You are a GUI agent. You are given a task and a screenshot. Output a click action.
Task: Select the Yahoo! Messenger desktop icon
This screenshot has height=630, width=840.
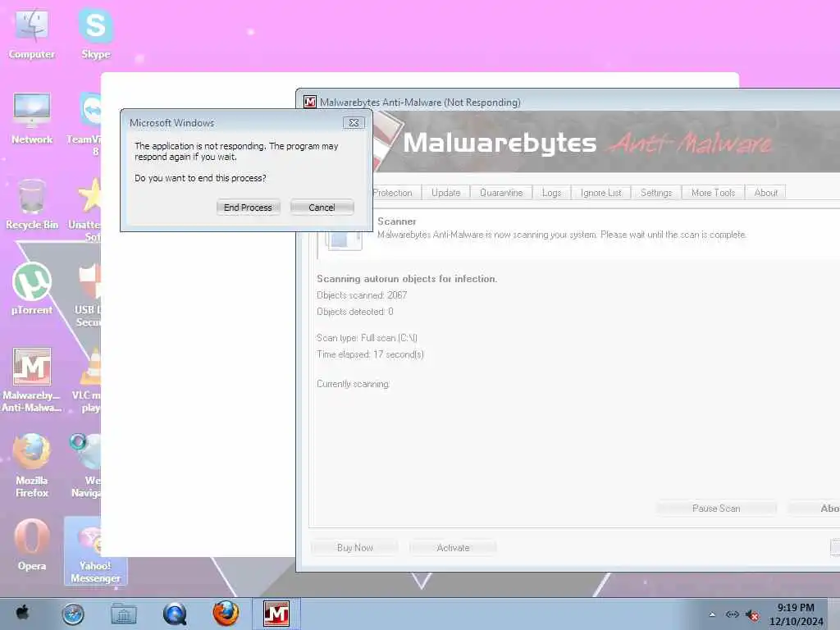(x=95, y=551)
